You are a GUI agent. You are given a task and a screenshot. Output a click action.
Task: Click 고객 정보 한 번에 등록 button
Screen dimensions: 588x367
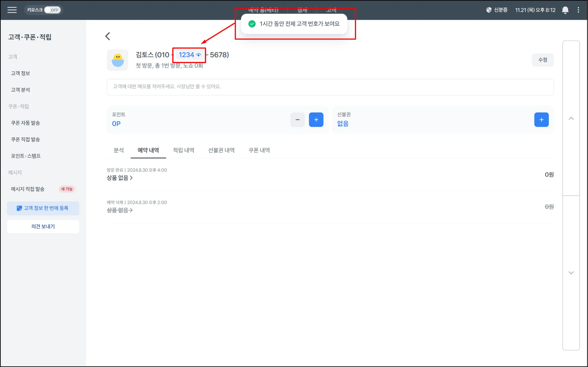pos(43,208)
